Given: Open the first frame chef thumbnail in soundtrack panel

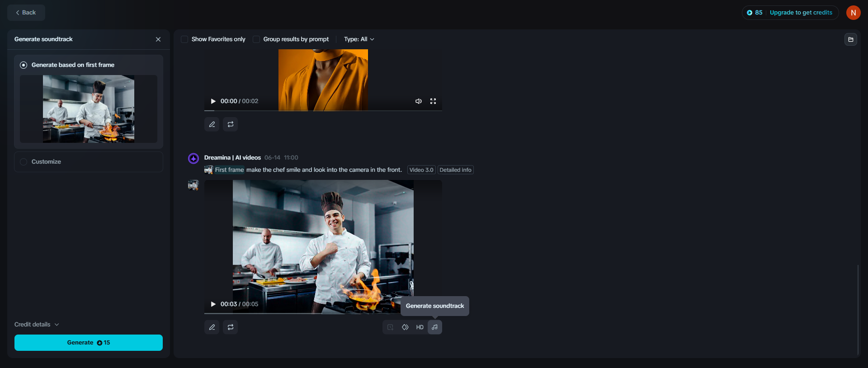Looking at the screenshot, I should pos(89,109).
